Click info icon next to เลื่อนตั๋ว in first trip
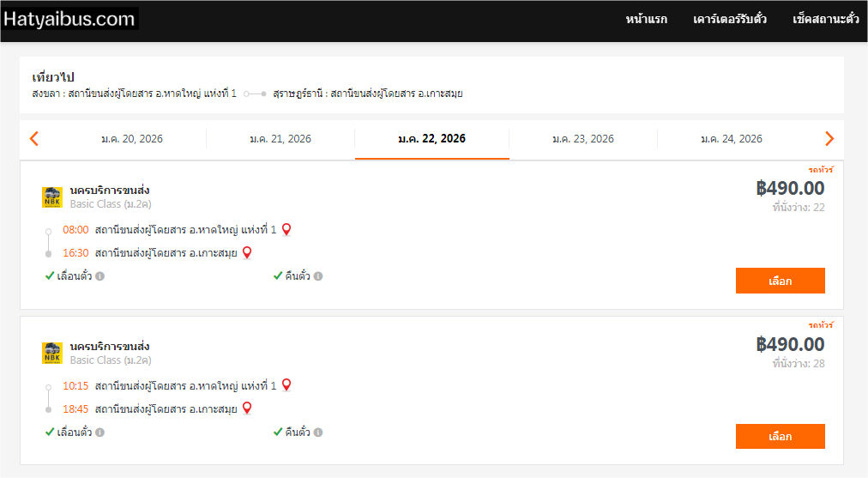The height and width of the screenshot is (478, 868). tap(99, 276)
